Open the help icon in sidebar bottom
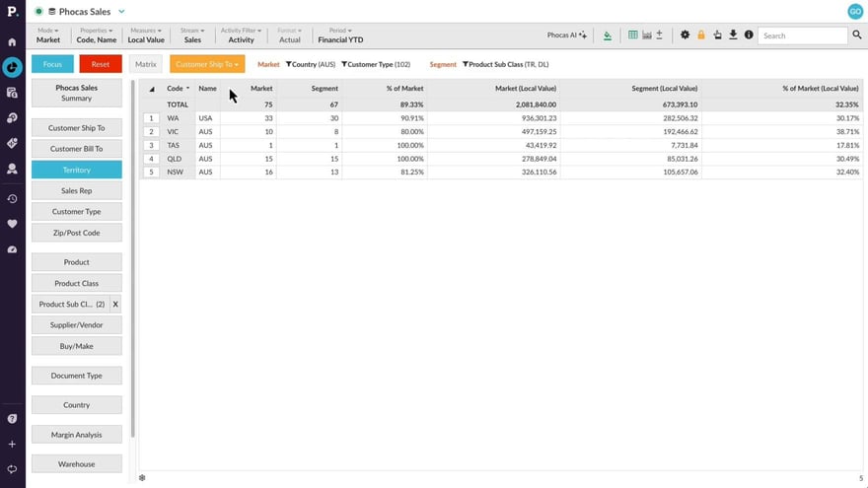Screen dimensions: 868x488 click(x=12, y=419)
